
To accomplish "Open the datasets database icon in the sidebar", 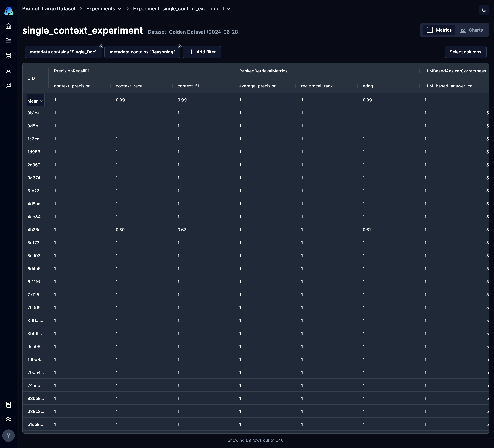I will pos(9,56).
